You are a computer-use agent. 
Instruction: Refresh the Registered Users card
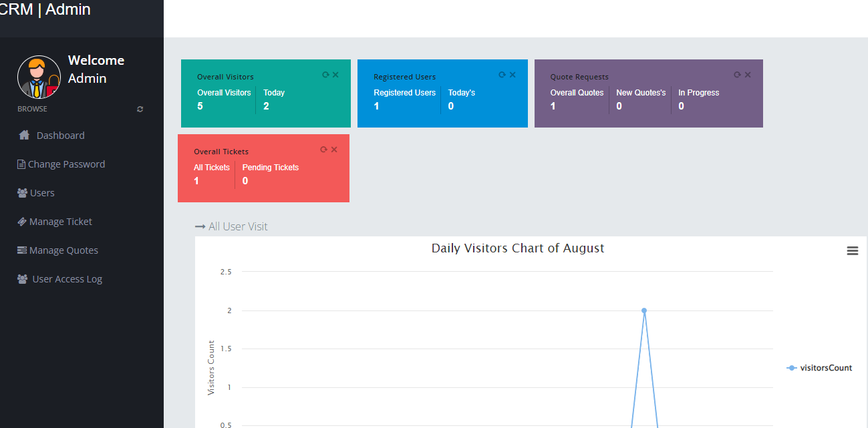[502, 75]
